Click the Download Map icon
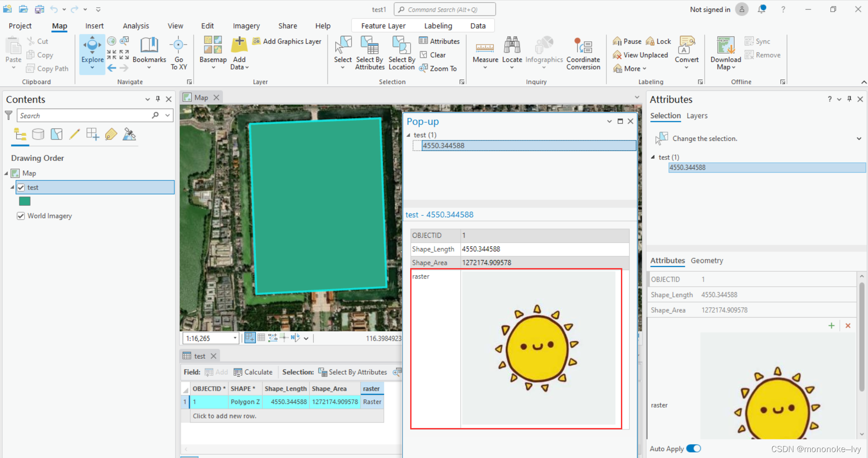 pyautogui.click(x=725, y=45)
